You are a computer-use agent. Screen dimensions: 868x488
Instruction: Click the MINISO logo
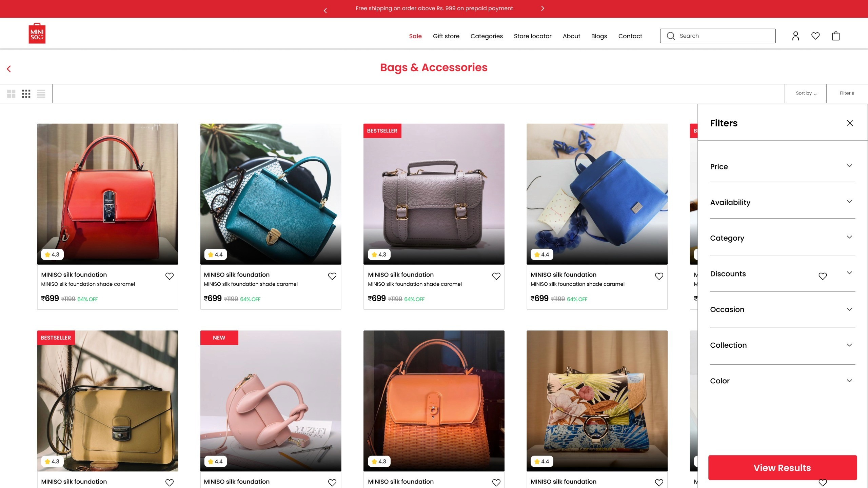[x=37, y=33]
